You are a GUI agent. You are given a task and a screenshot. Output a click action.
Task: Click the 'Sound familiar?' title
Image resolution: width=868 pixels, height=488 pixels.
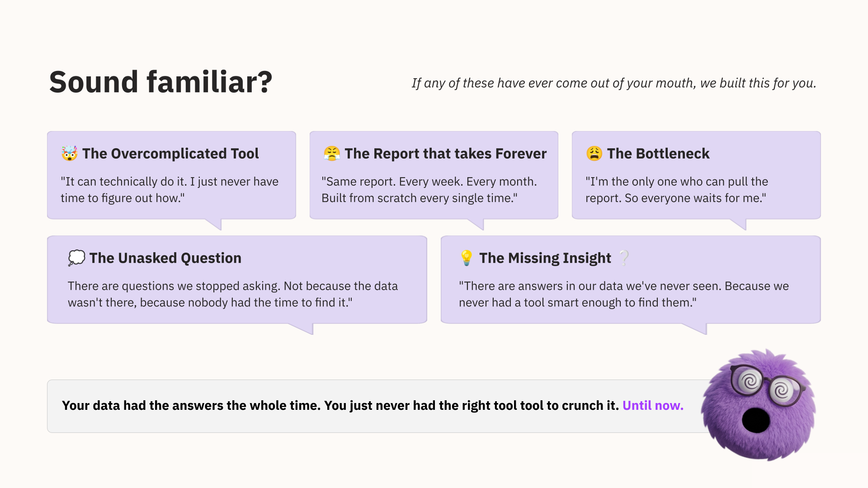click(x=160, y=82)
